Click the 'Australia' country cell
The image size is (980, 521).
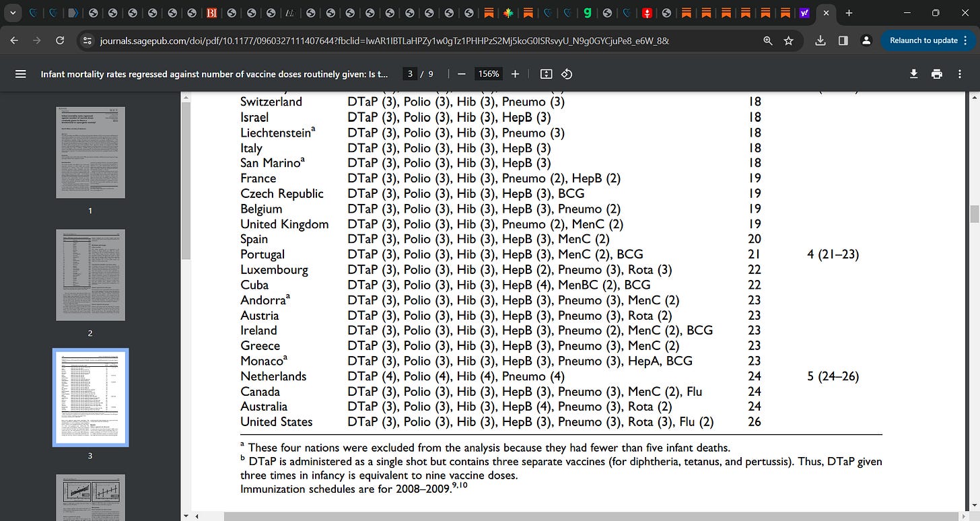[264, 407]
